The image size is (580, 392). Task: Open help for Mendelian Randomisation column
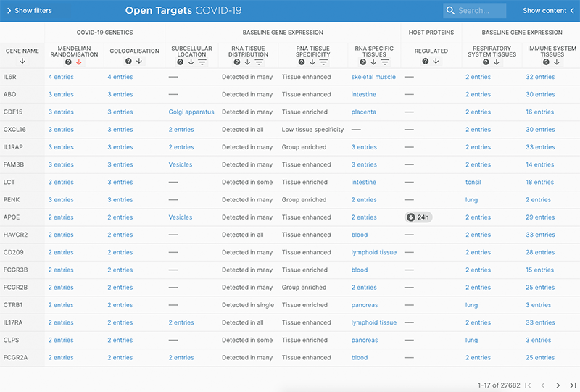point(68,62)
